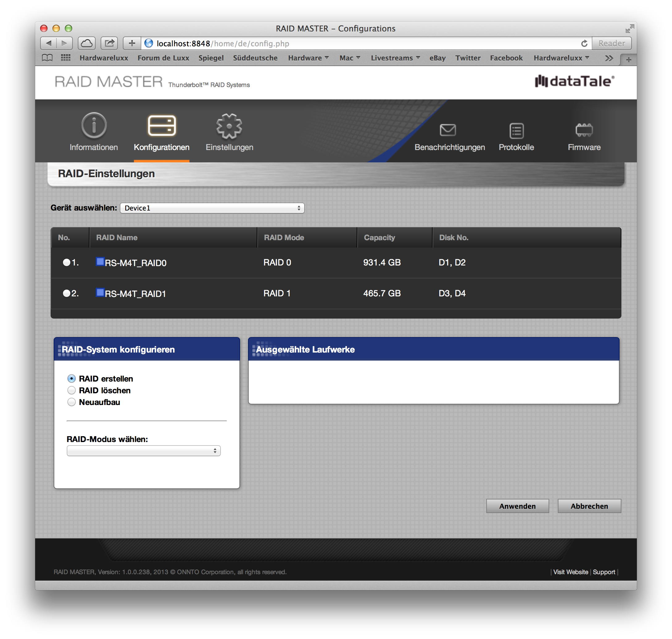672x639 pixels.
Task: Open the Support link
Action: (x=604, y=572)
